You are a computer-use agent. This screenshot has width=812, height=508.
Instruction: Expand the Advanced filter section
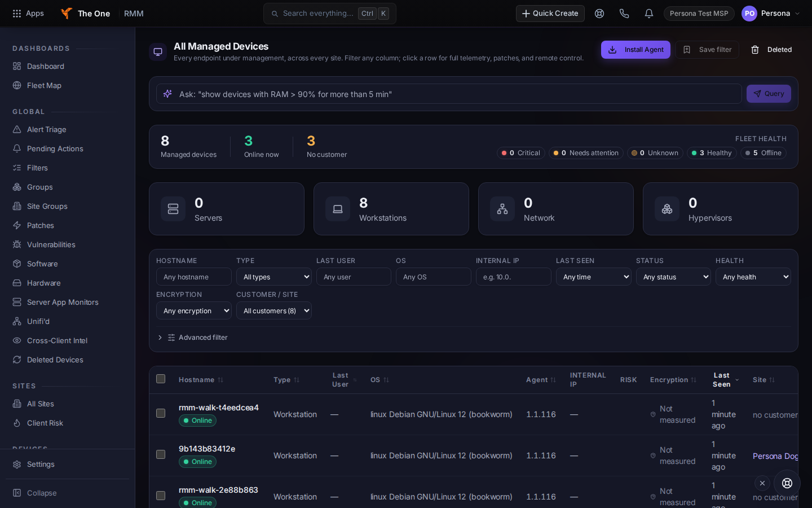click(x=192, y=338)
